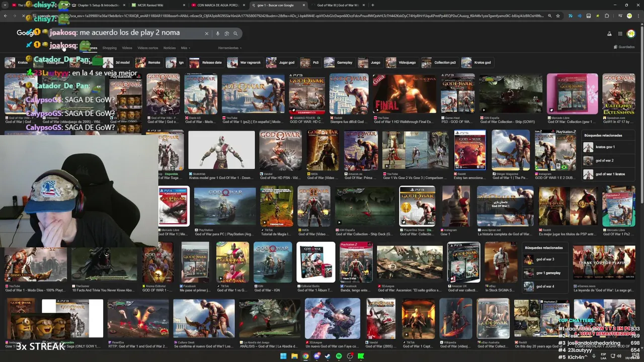The height and width of the screenshot is (362, 644).
Task: Open the Google account avatar
Action: pyautogui.click(x=631, y=34)
